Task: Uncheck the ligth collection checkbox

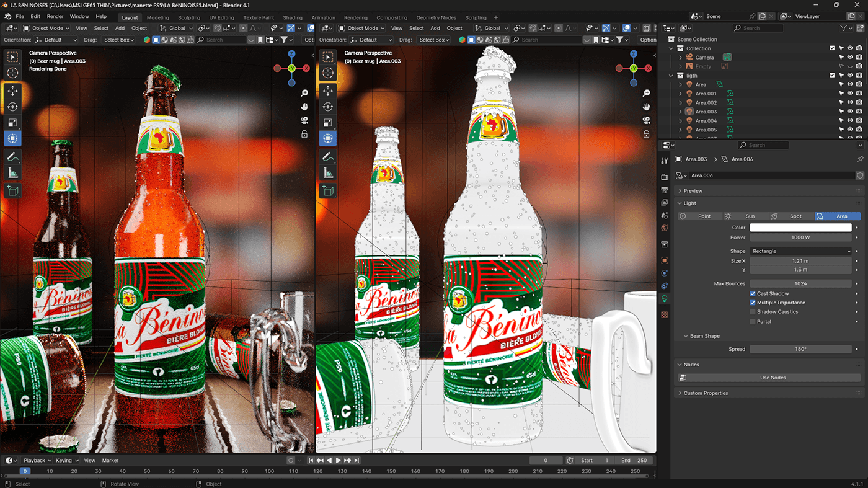Action: 832,76
